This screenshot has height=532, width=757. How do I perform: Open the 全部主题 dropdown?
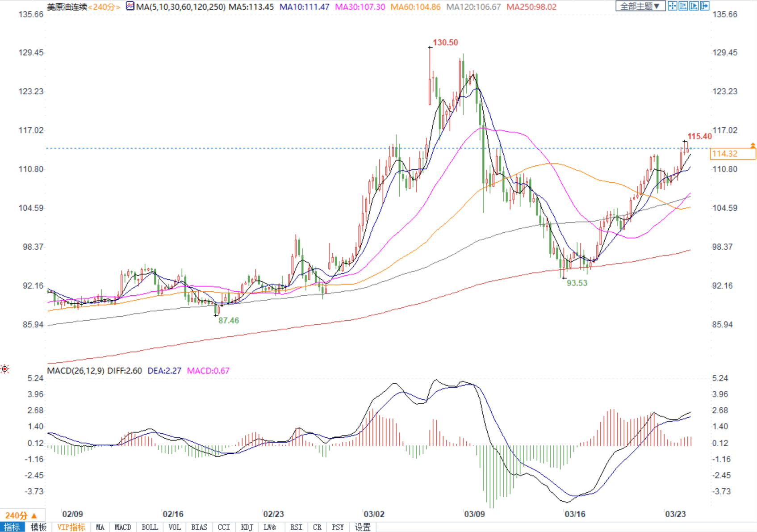point(640,6)
